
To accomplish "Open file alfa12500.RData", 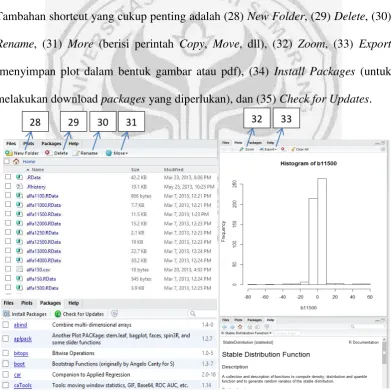I will (44, 242).
